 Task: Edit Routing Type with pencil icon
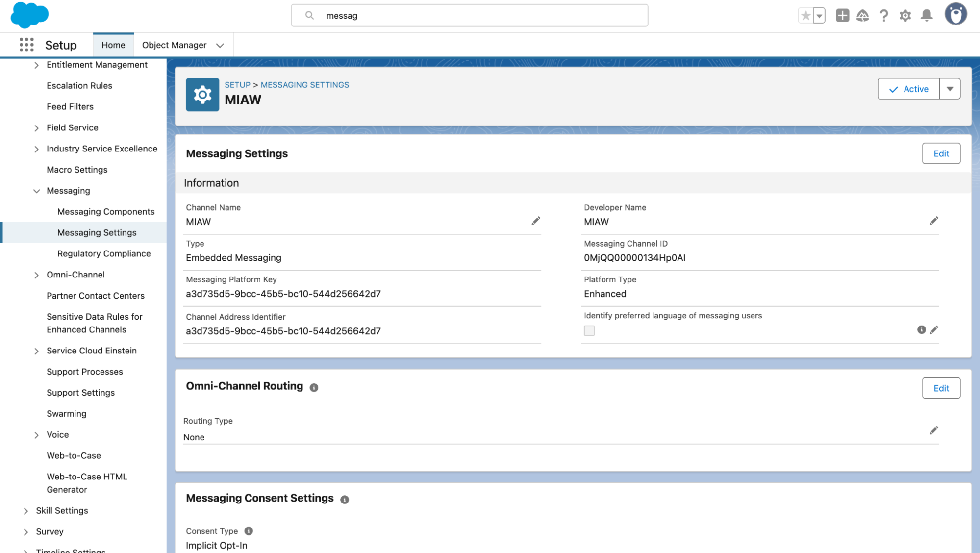pos(934,430)
